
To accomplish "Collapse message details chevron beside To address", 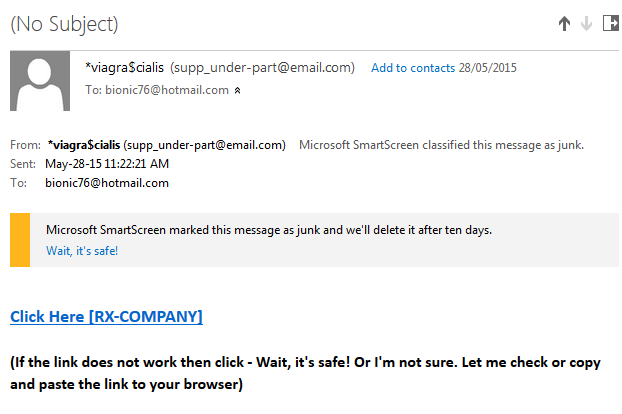I will pyautogui.click(x=238, y=90).
